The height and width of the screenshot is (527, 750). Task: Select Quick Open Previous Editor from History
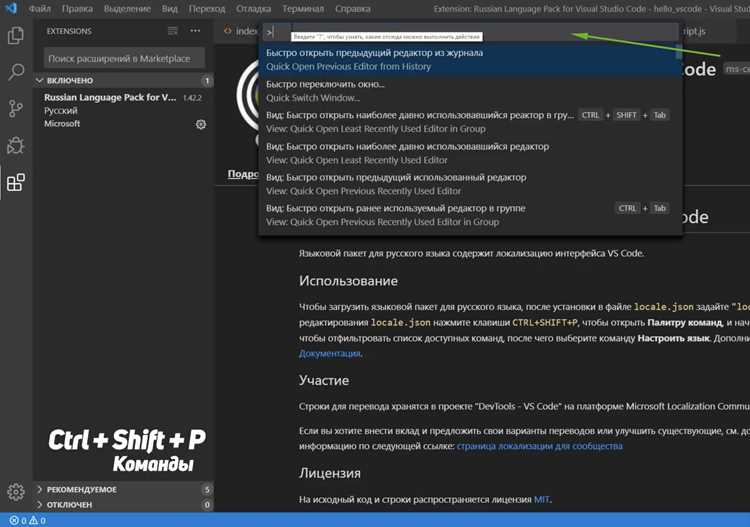pyautogui.click(x=470, y=59)
